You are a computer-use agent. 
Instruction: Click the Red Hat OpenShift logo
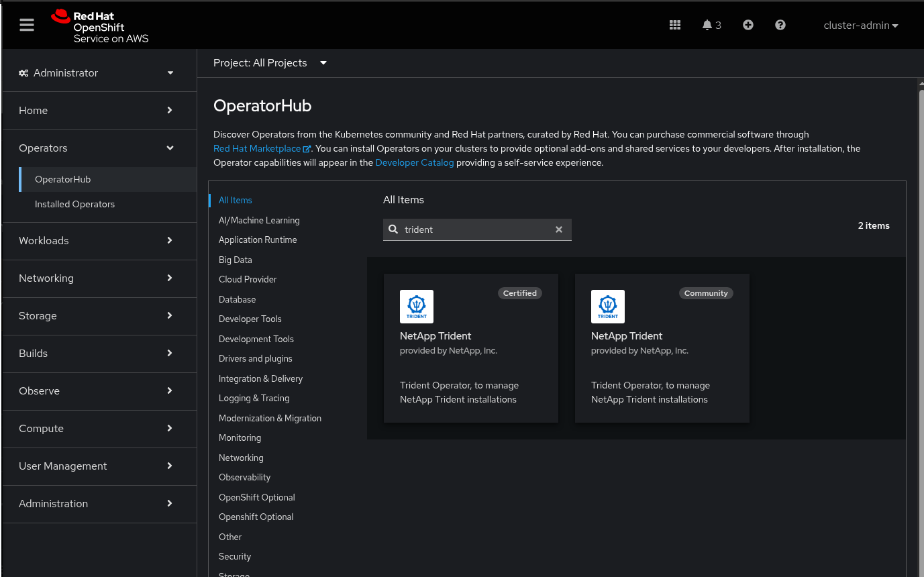click(101, 26)
